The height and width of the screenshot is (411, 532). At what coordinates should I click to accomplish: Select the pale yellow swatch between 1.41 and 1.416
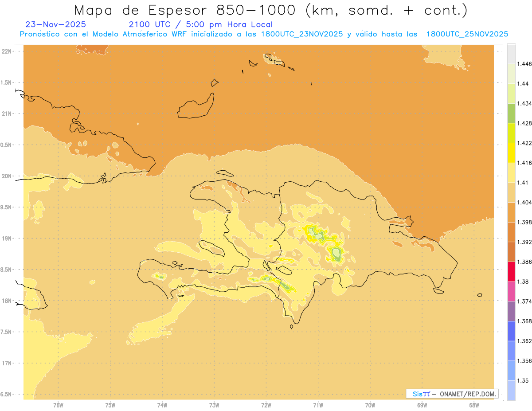511,172
